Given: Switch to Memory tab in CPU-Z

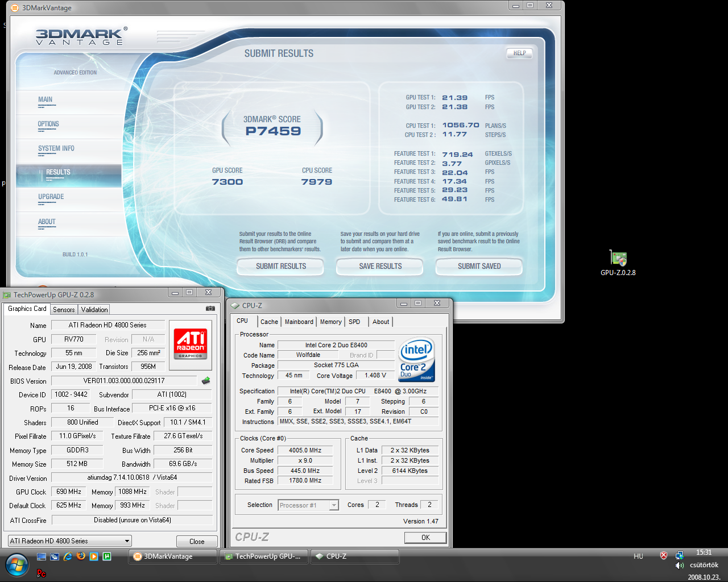Looking at the screenshot, I should (x=331, y=322).
